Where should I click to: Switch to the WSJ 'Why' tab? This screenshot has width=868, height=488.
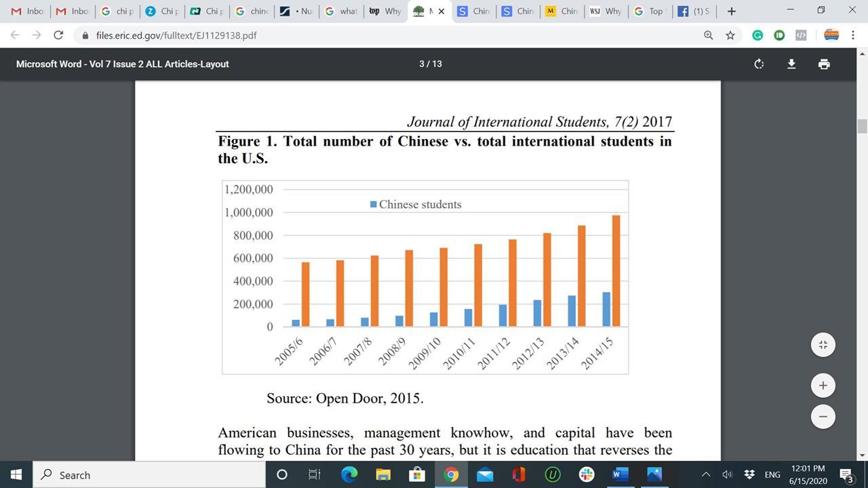(x=606, y=12)
